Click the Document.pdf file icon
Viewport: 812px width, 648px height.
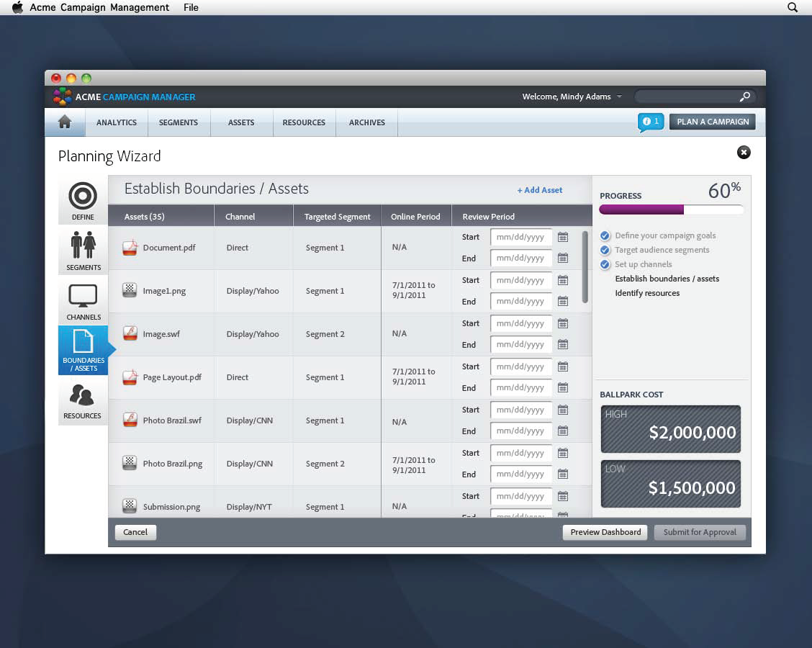[130, 248]
